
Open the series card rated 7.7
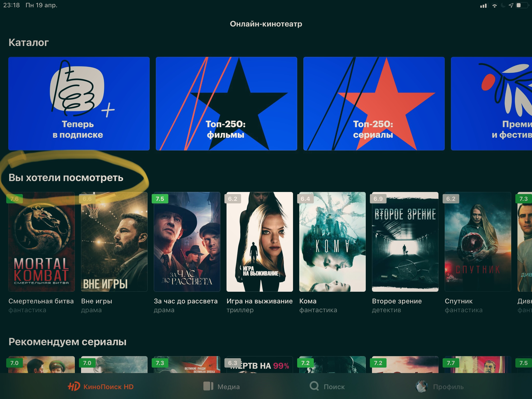(478, 365)
